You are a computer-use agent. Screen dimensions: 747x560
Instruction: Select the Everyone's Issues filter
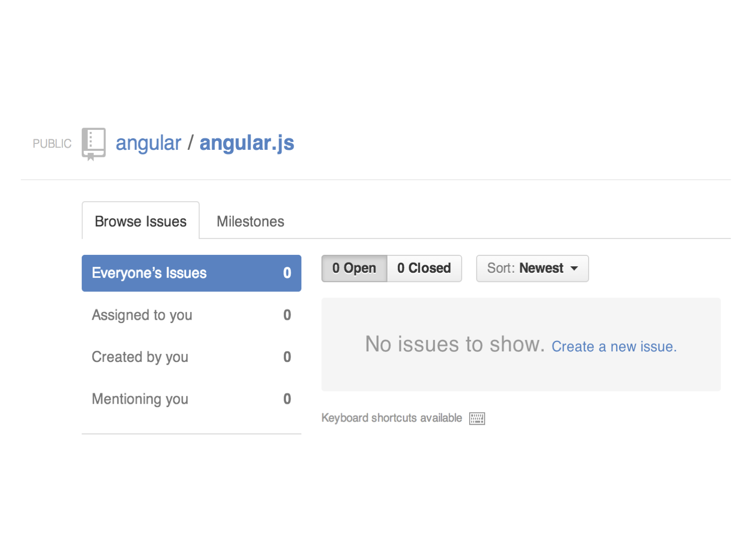191,273
